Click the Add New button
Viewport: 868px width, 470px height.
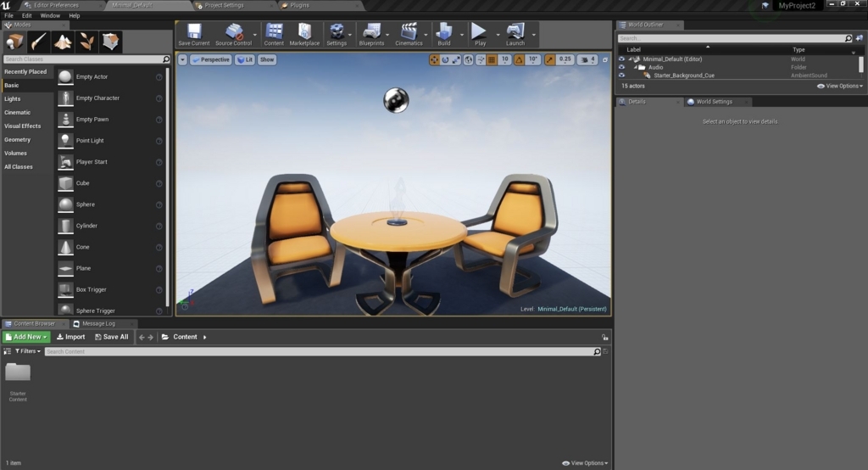coord(26,337)
